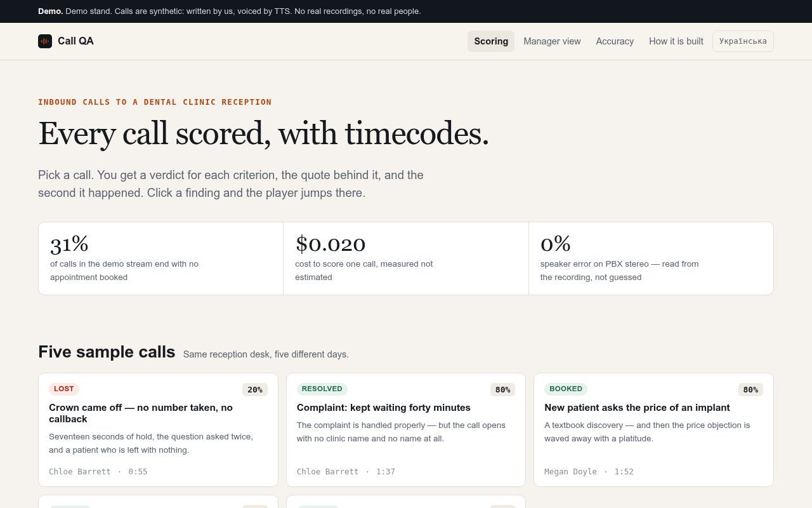812x508 pixels.
Task: Switch language to Українська
Action: [743, 41]
